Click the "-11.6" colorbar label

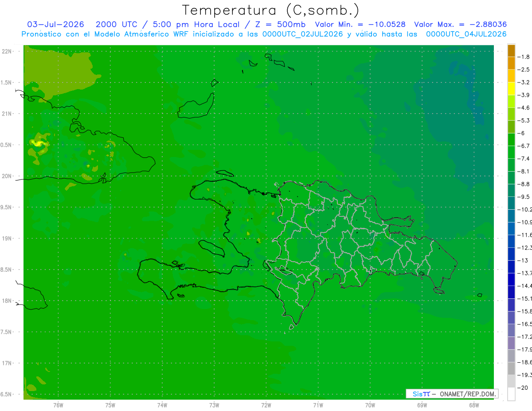[525, 235]
